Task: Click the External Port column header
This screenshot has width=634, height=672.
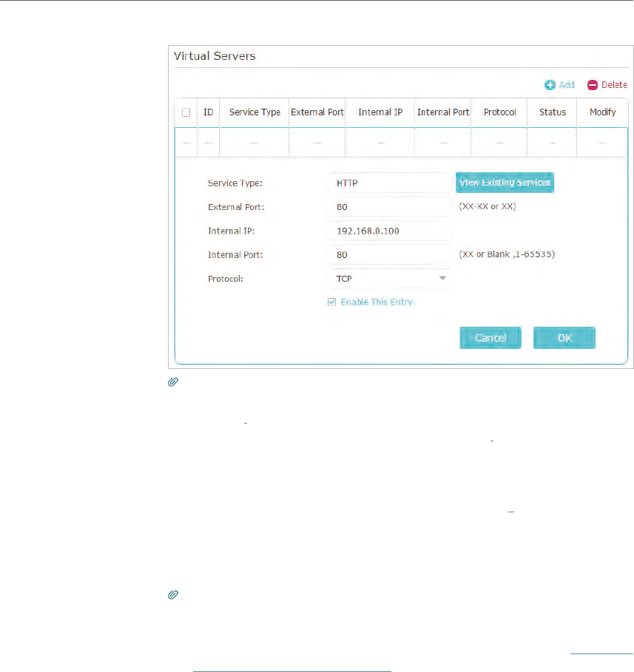Action: tap(317, 112)
